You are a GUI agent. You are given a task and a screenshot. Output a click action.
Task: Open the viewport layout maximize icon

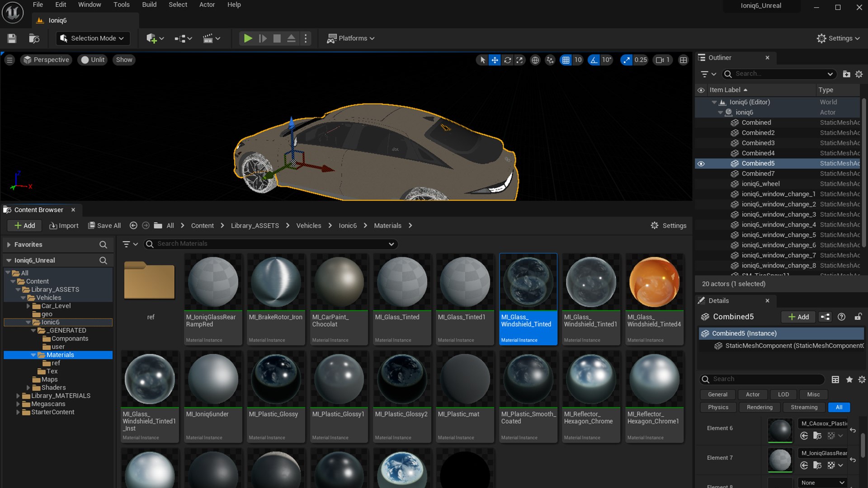(683, 60)
